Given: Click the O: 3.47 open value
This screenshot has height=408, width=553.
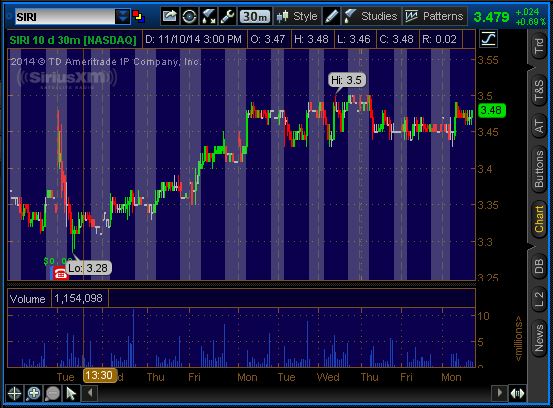Looking at the screenshot, I should tap(268, 39).
